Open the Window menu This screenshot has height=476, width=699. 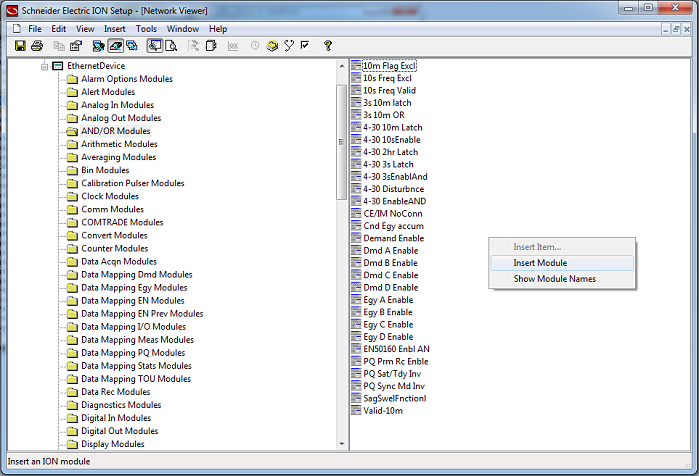(183, 29)
